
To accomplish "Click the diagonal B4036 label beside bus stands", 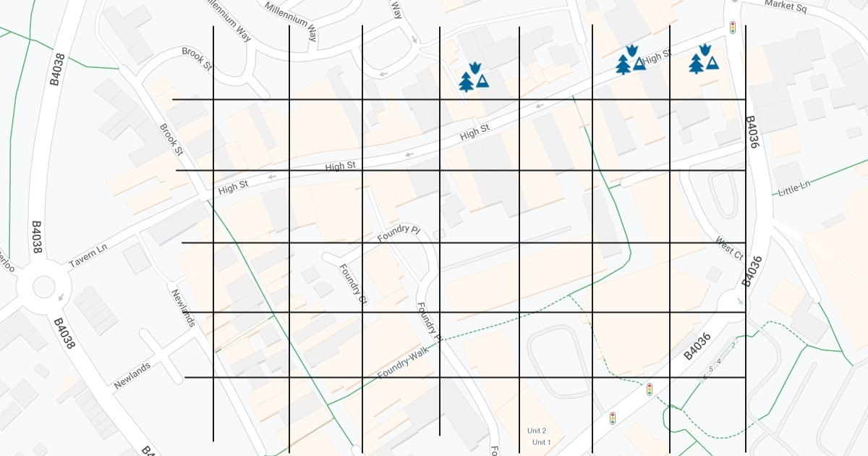I will (698, 346).
